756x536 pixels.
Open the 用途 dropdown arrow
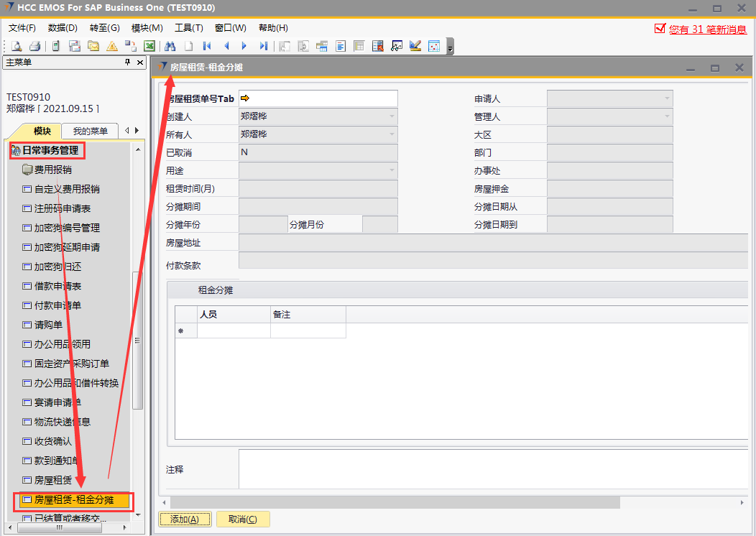pos(392,170)
